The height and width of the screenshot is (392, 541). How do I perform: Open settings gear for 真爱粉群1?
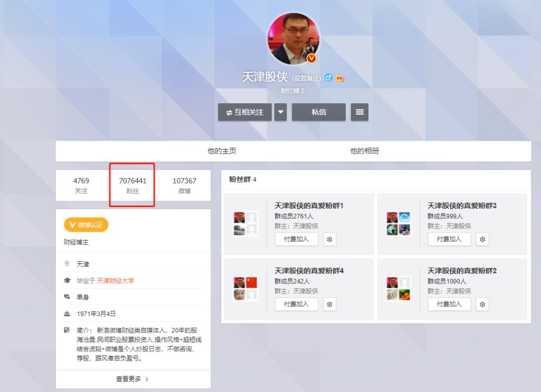(329, 240)
